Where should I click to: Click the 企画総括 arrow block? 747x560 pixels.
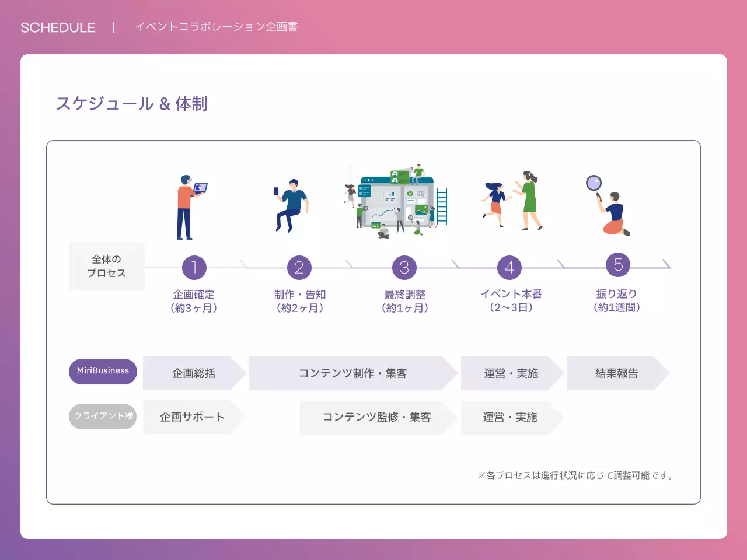point(194,373)
